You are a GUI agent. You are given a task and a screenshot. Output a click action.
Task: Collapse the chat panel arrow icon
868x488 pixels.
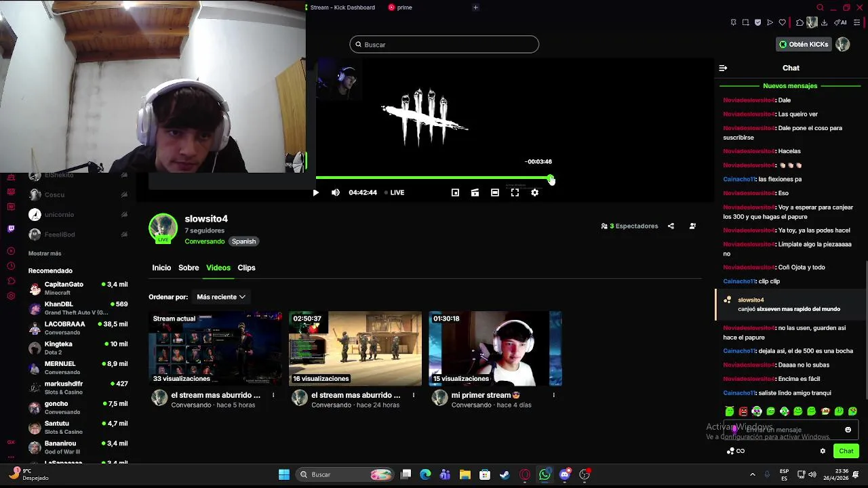tap(723, 68)
